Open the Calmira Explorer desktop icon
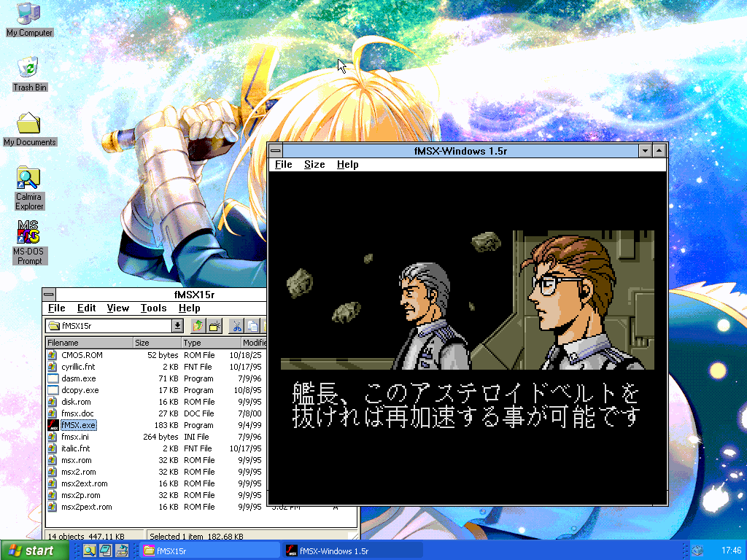The image size is (747, 560). [x=29, y=187]
